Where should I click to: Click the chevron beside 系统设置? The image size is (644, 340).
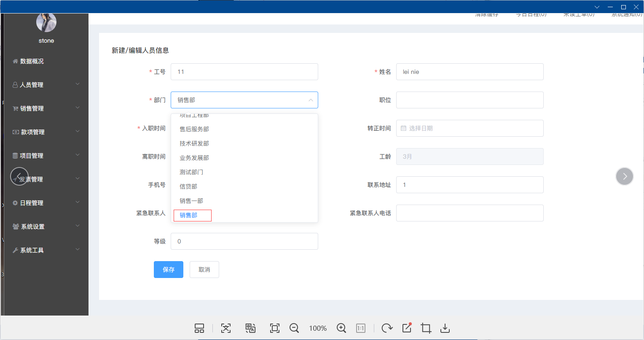(x=78, y=226)
